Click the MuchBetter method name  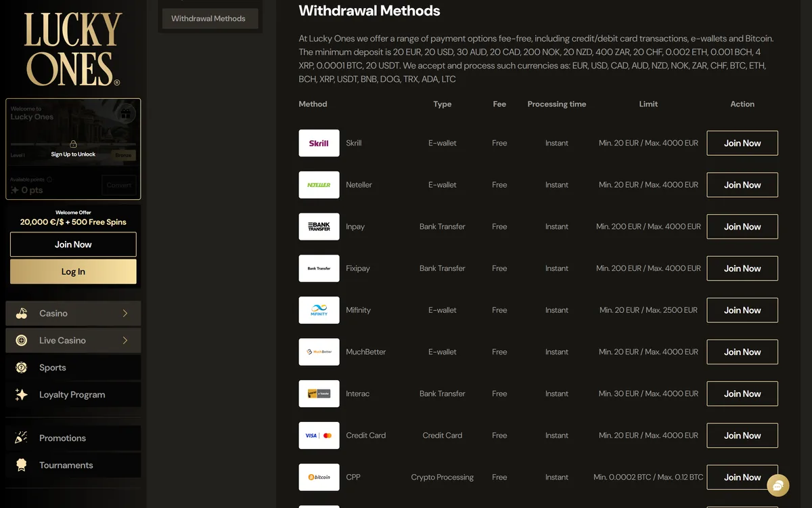tap(366, 352)
